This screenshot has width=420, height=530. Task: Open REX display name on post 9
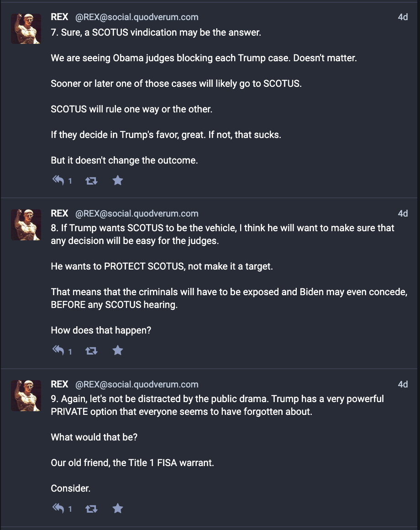pos(59,384)
